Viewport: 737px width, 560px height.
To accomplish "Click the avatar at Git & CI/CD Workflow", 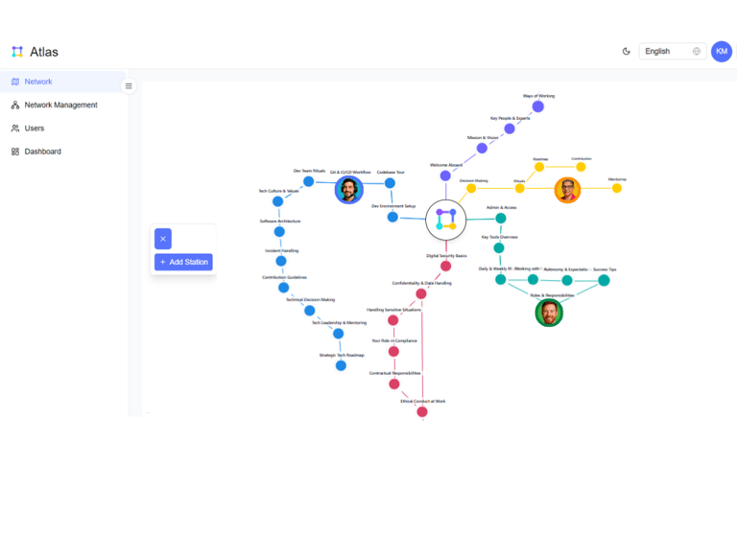I will coord(348,190).
